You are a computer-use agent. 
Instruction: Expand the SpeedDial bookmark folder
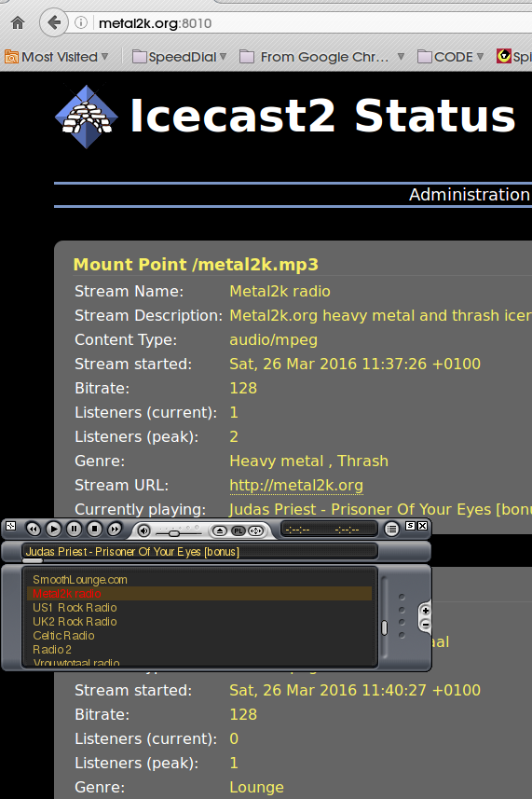(179, 57)
